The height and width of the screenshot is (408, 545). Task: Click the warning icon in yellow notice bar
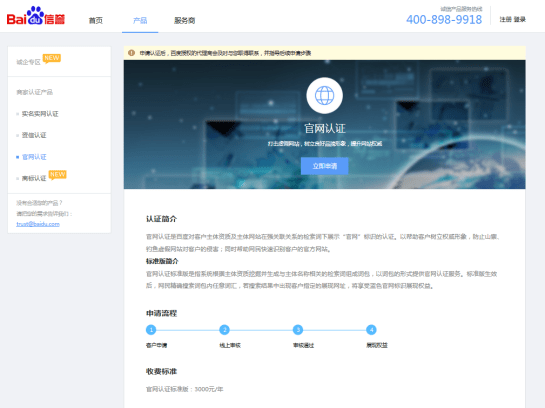coord(131,53)
